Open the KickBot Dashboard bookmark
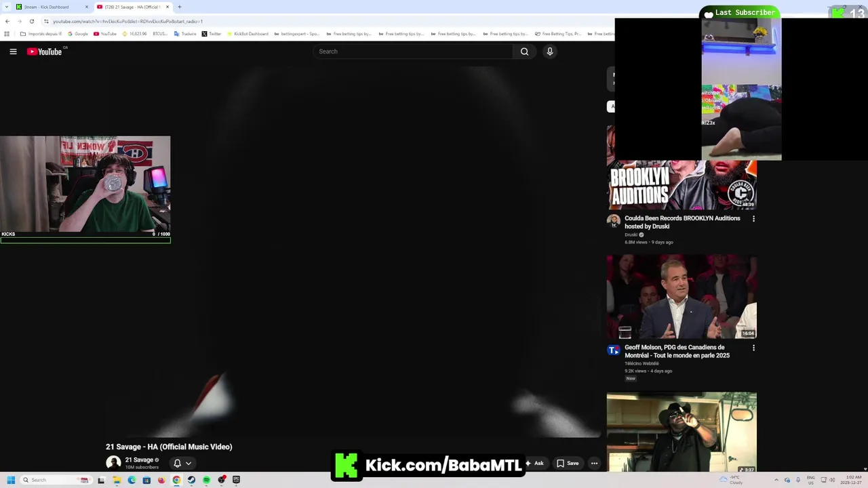The width and height of the screenshot is (868, 488). tap(248, 34)
